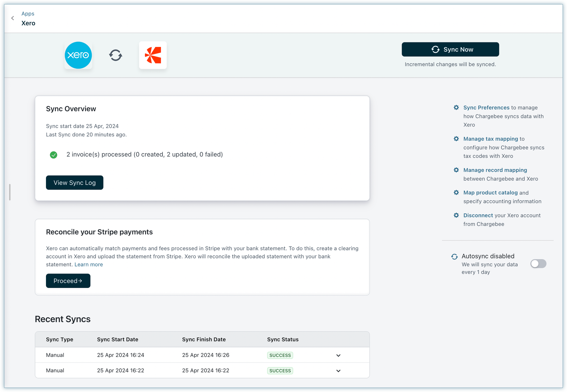Expand the 16:24 manual sync row
567x392 pixels.
[338, 355]
